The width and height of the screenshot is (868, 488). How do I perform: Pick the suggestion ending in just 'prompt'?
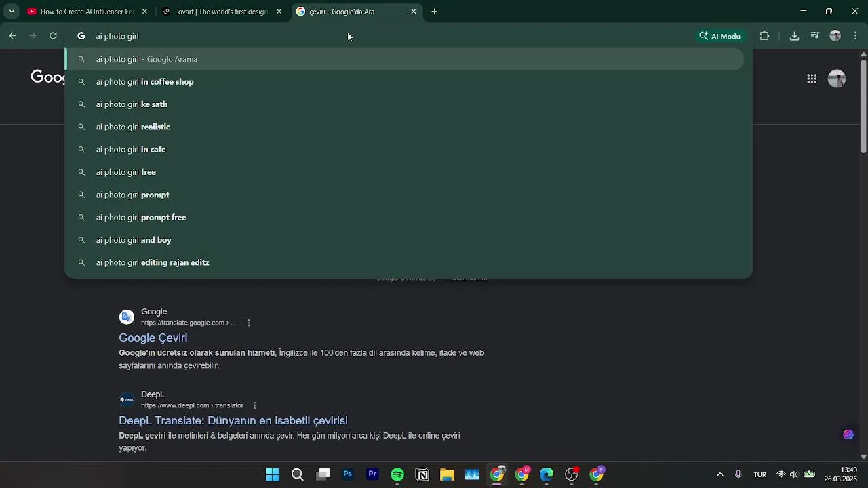click(404, 195)
